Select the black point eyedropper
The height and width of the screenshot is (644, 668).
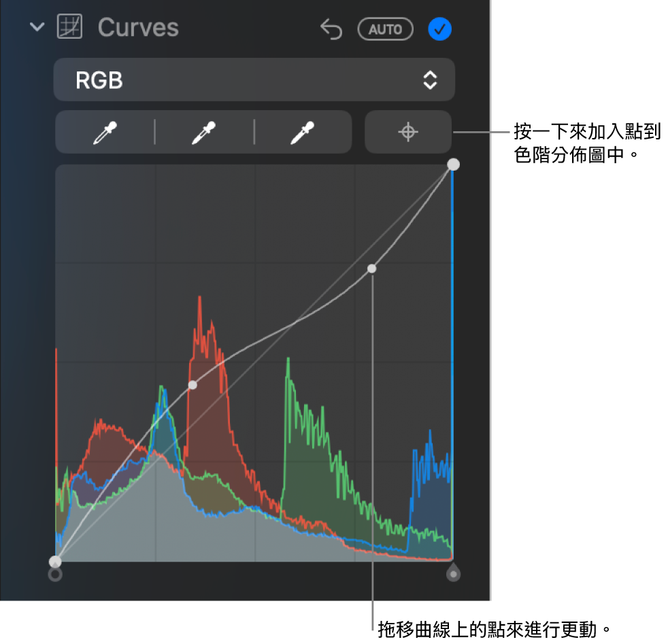pyautogui.click(x=105, y=133)
